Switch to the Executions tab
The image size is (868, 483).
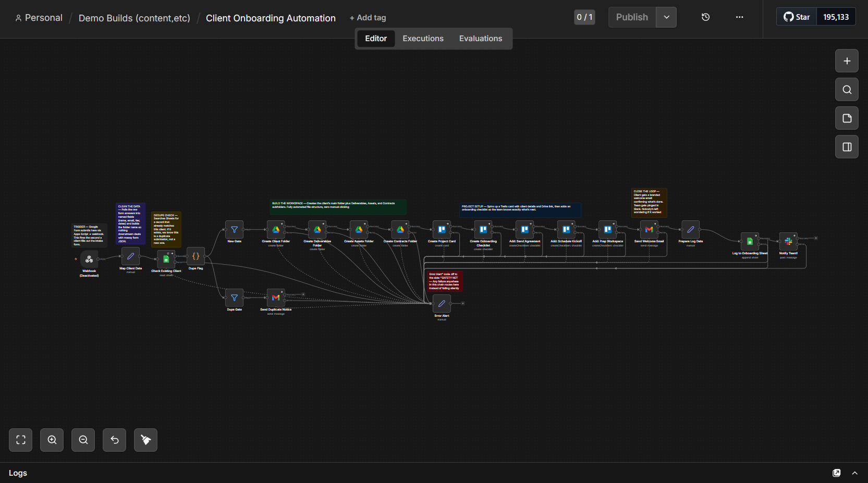423,39
